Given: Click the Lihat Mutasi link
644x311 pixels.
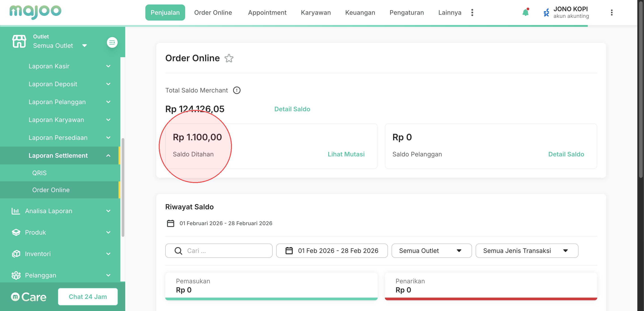Looking at the screenshot, I should click(x=346, y=154).
